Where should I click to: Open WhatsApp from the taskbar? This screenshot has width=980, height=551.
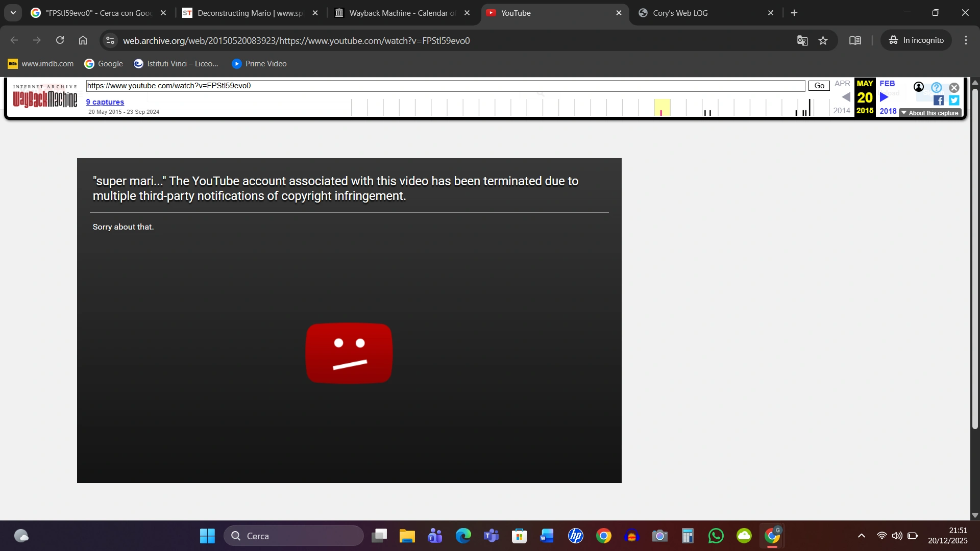[x=716, y=536]
